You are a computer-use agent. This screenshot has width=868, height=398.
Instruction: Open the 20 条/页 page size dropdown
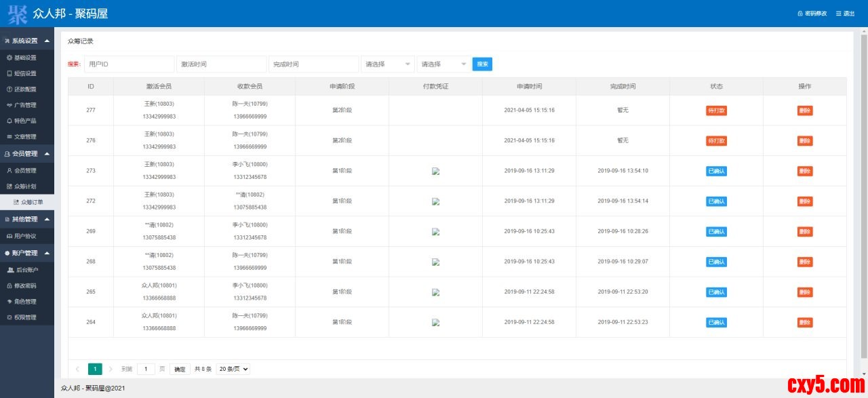point(233,369)
